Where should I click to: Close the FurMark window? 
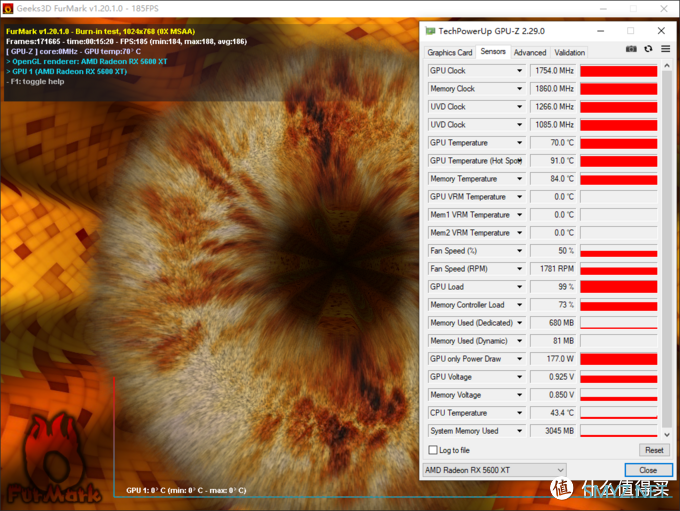pyautogui.click(x=664, y=8)
